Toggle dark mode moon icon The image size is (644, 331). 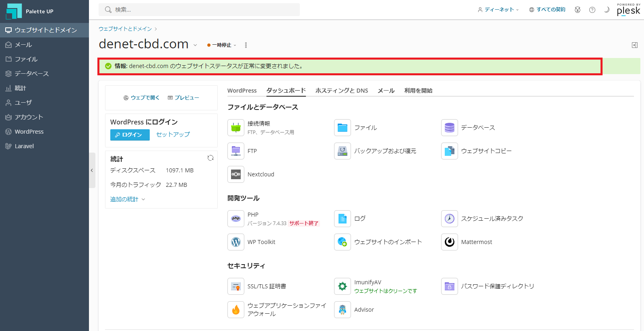[607, 10]
